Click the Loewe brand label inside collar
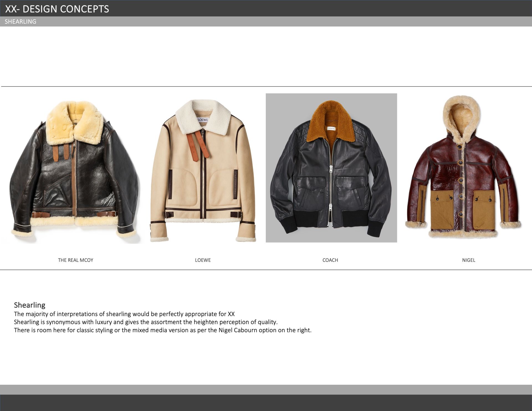The height and width of the screenshot is (411, 532). (x=203, y=120)
